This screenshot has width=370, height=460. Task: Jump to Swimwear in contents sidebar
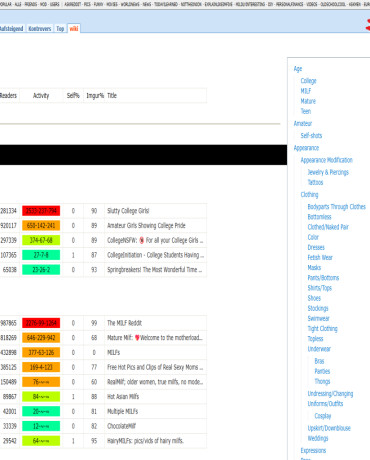[318, 318]
